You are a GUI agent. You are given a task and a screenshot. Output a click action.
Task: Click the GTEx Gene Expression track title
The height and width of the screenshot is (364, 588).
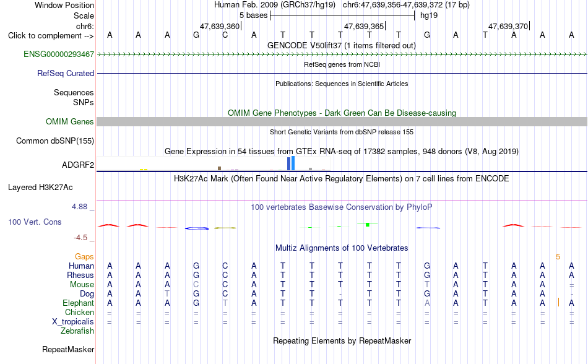click(x=342, y=152)
